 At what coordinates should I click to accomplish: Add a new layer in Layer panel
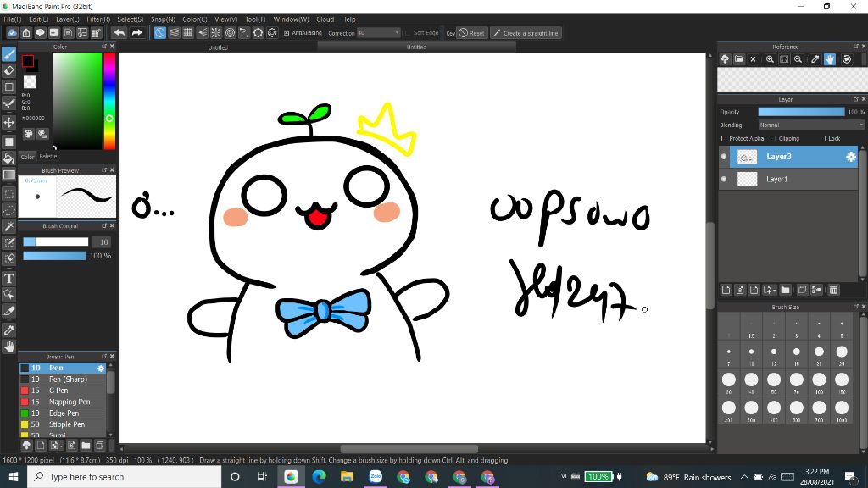726,290
